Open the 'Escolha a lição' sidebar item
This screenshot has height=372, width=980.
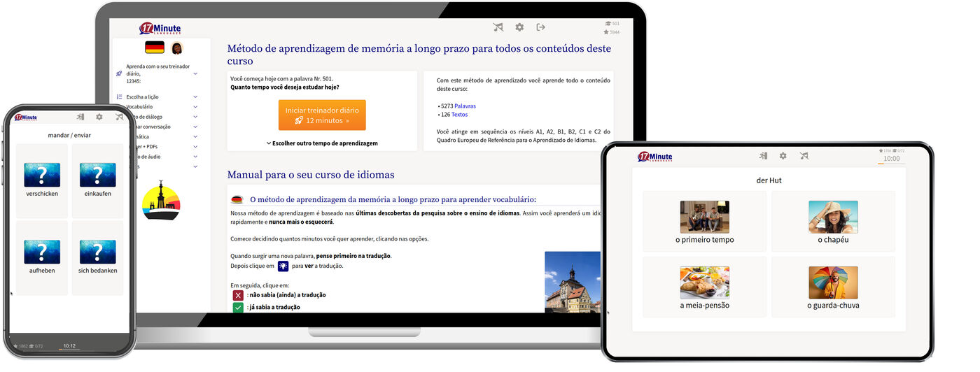coord(143,96)
